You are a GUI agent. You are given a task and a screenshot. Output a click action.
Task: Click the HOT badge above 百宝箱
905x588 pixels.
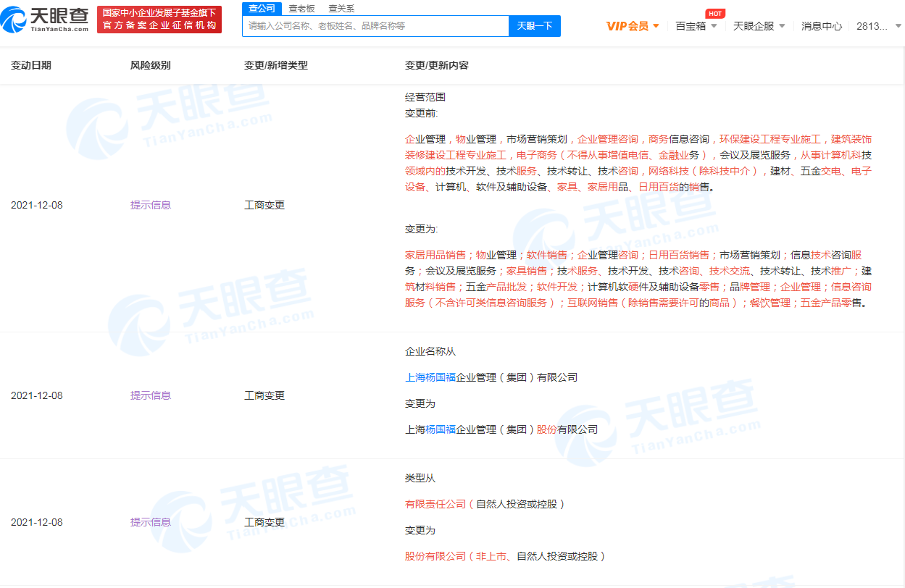pos(715,13)
